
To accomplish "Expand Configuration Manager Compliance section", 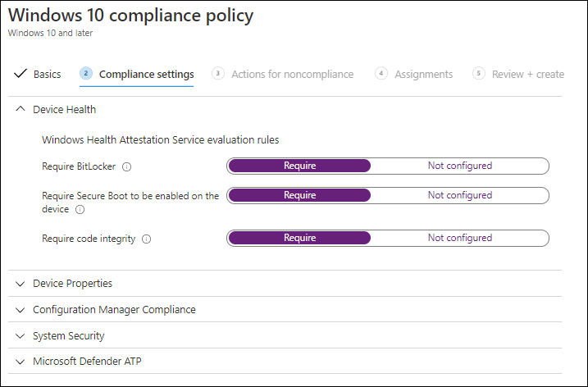I will coord(21,310).
